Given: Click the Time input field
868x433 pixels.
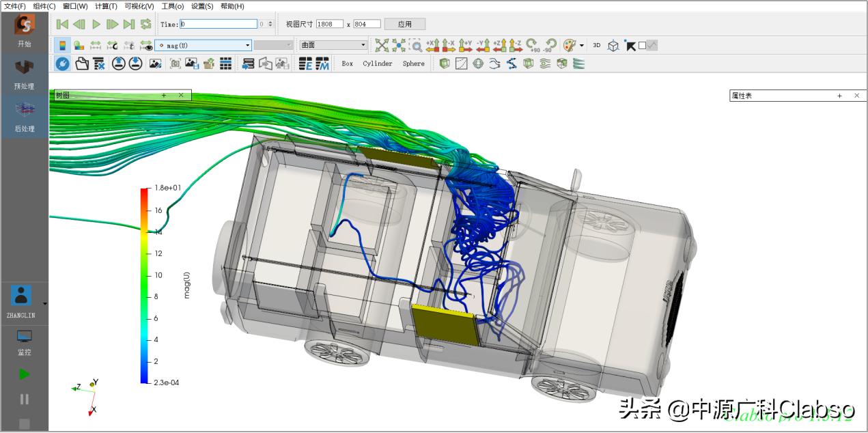Looking at the screenshot, I should (219, 24).
